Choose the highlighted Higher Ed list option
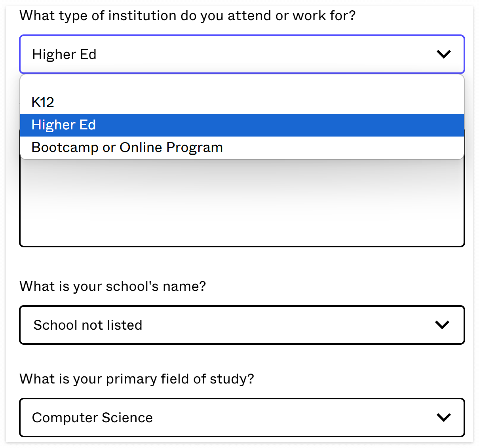 [x=64, y=125]
